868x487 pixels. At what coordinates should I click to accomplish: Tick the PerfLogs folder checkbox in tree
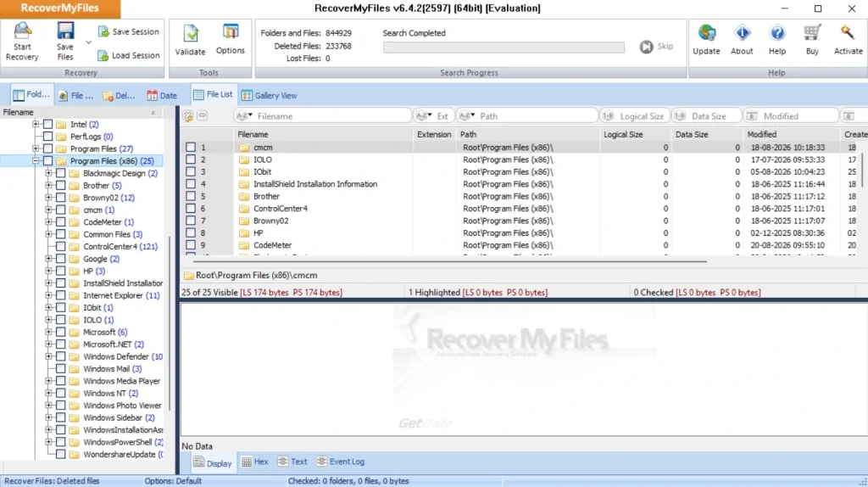[48, 137]
